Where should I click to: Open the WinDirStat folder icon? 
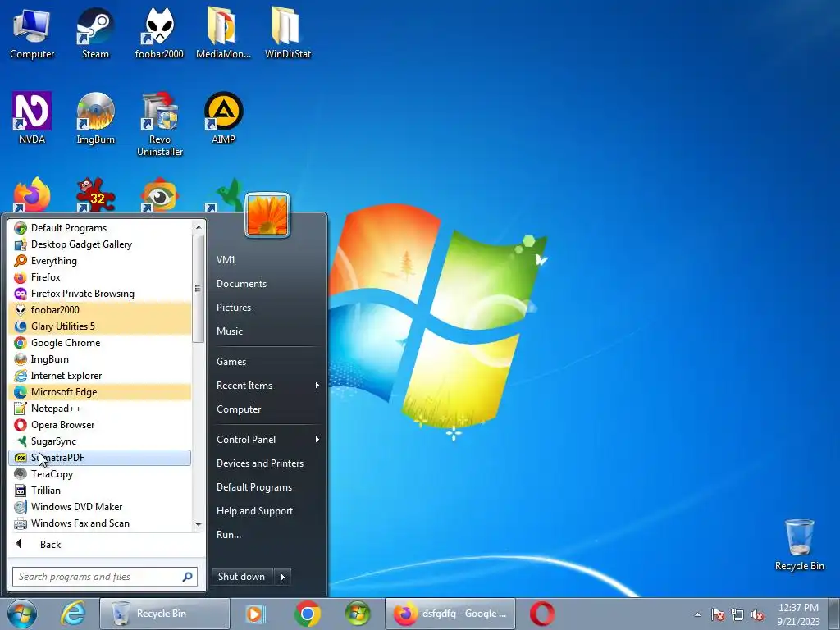[x=288, y=32]
